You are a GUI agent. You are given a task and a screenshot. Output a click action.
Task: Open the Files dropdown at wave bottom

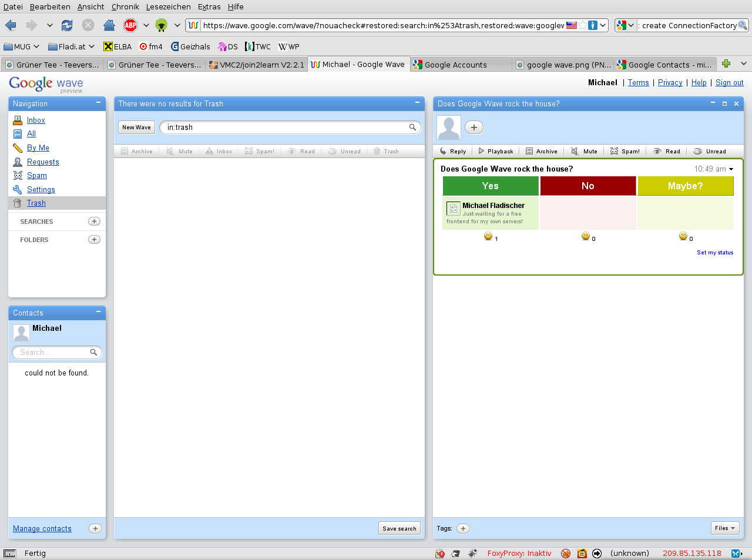(724, 528)
